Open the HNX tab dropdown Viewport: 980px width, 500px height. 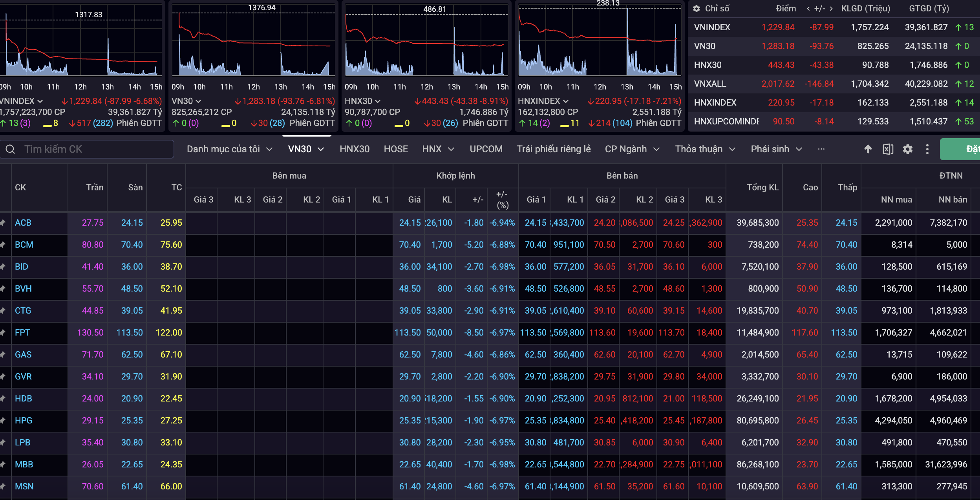[x=438, y=149]
